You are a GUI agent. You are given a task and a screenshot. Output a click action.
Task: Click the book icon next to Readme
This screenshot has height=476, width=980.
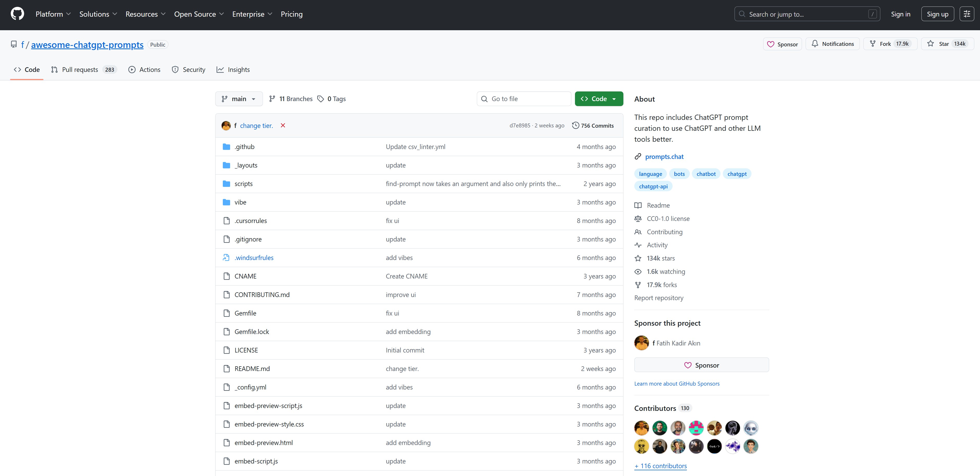coord(638,206)
